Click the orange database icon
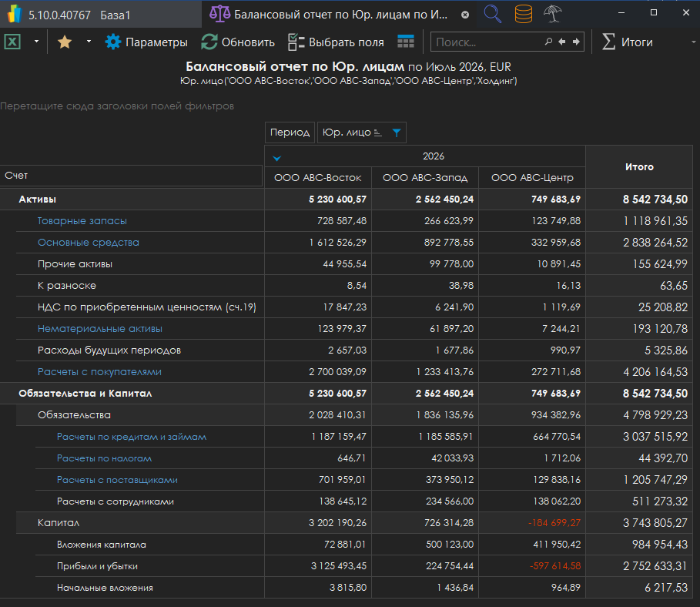The image size is (700, 607). coord(523,14)
